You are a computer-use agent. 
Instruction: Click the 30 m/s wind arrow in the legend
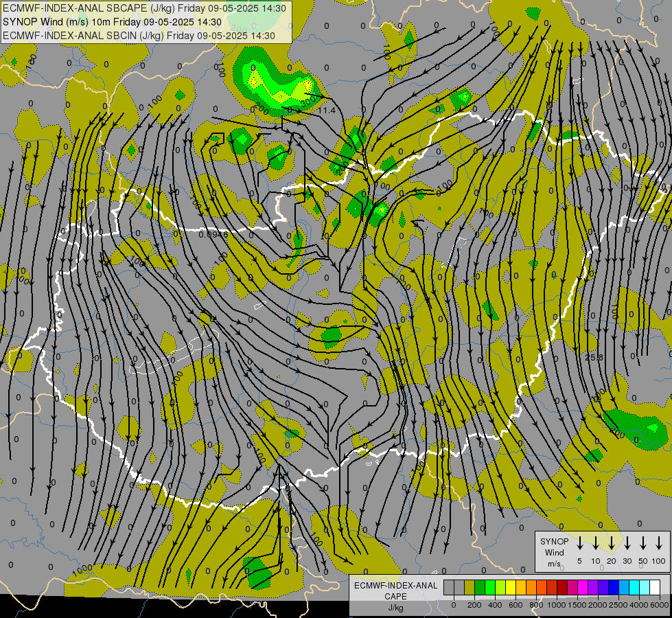(627, 543)
